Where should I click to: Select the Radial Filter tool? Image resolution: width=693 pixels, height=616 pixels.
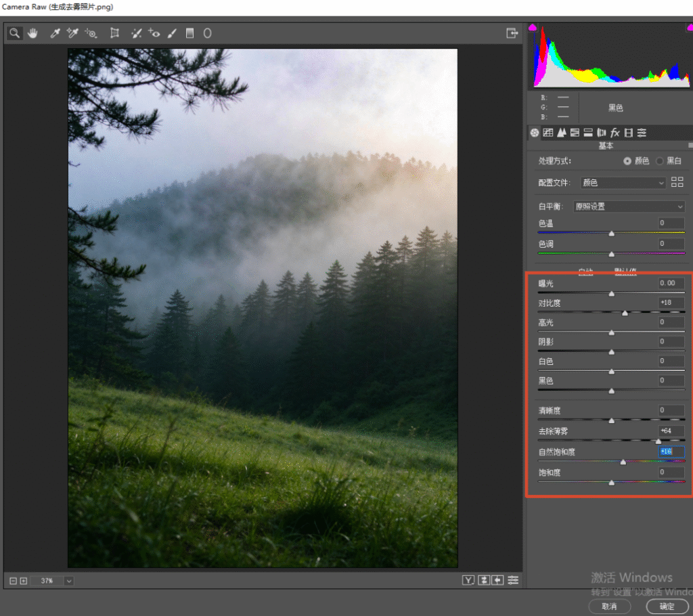click(207, 33)
